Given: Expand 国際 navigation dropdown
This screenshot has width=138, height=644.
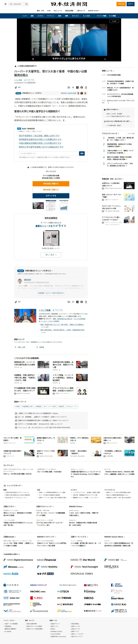Looking at the screenshot, I should [67, 16].
